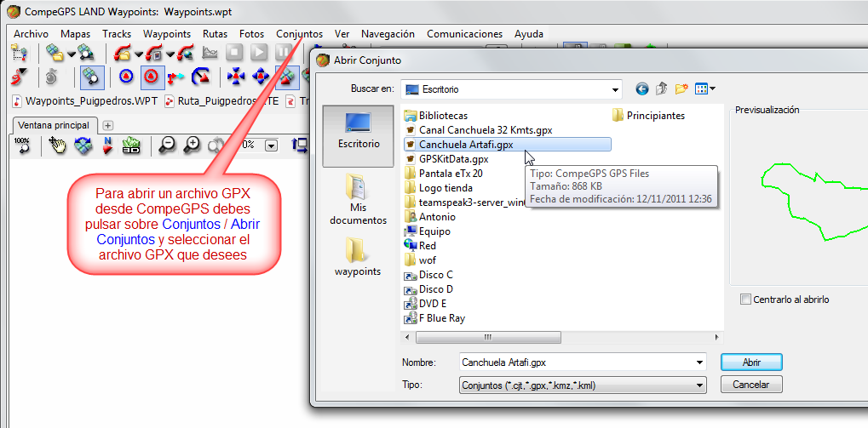Toggle the map with red arrow icon
This screenshot has width=868, height=428.
287,77
